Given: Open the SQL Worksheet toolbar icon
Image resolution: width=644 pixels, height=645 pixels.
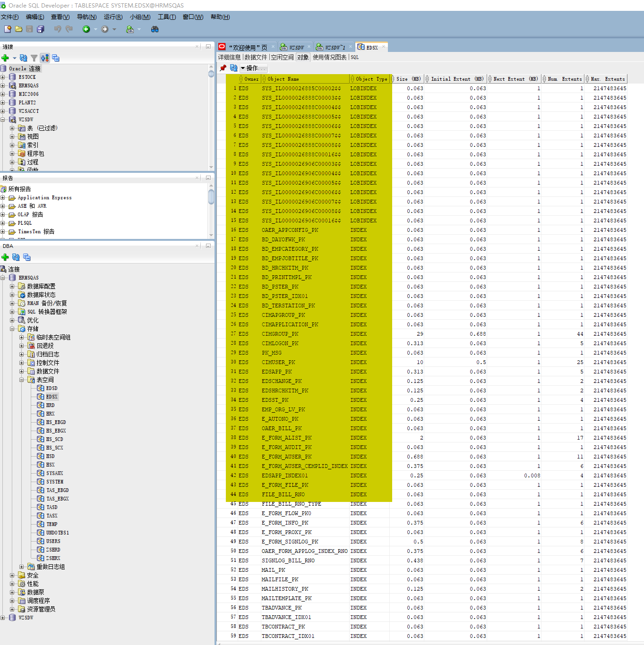Looking at the screenshot, I should pyautogui.click(x=130, y=29).
